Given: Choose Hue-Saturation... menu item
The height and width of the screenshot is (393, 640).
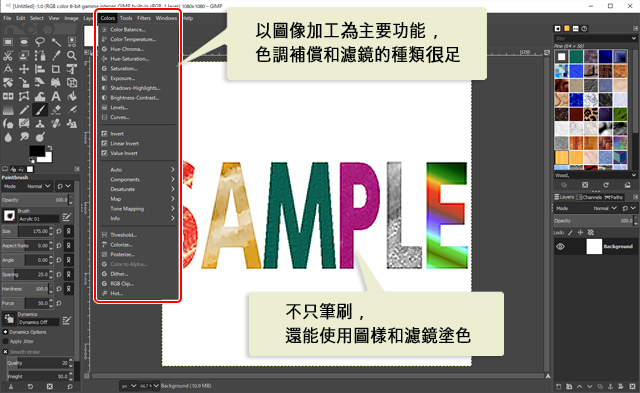Looking at the screenshot, I should point(138,59).
